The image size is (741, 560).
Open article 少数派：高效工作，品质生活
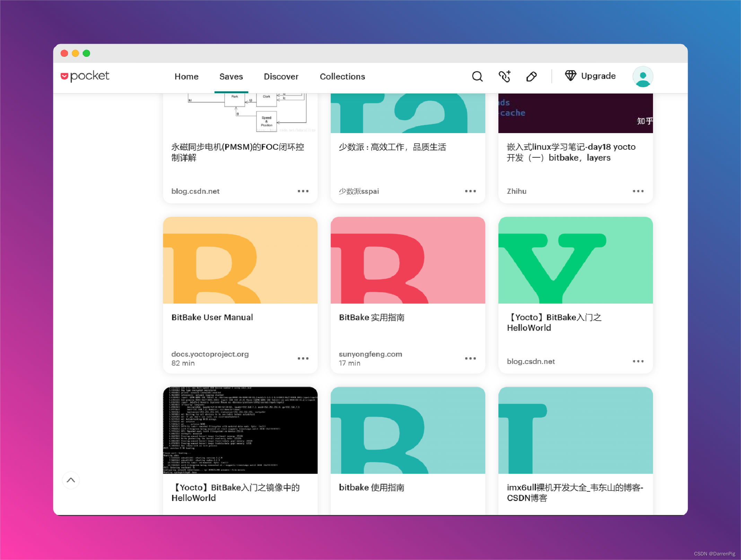392,147
